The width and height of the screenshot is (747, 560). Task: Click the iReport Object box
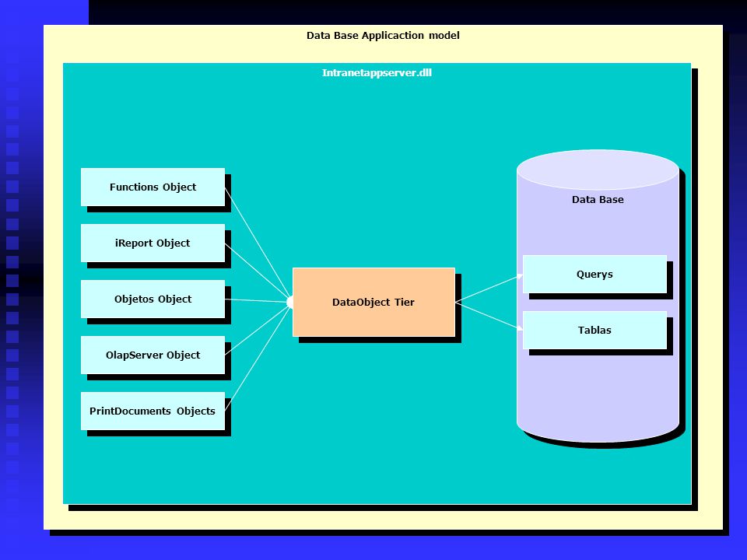coord(153,243)
